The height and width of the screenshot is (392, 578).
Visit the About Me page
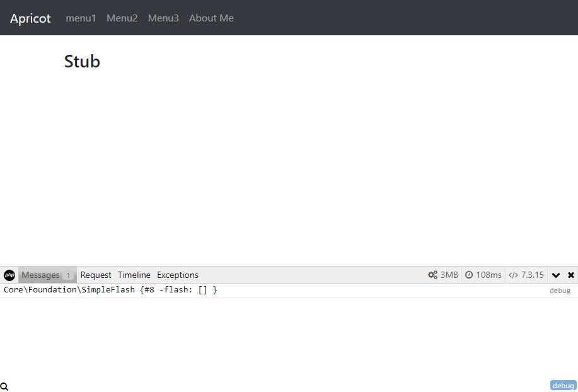click(x=211, y=18)
